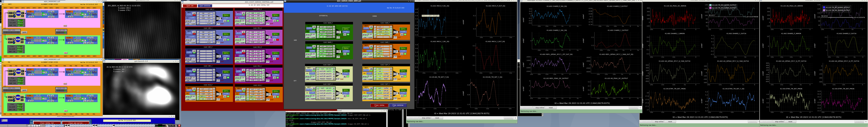Toggle ON switch in DHARD_P filter panel

click(314, 27)
